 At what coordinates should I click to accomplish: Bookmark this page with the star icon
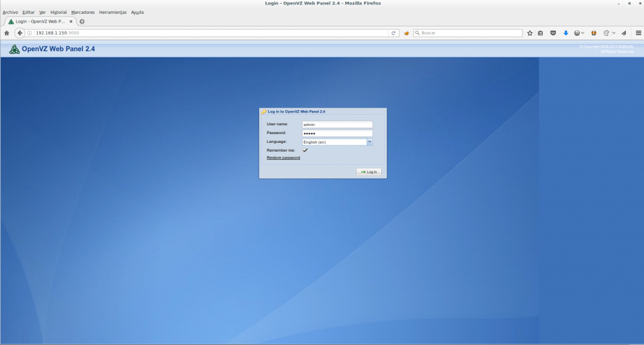pos(530,33)
